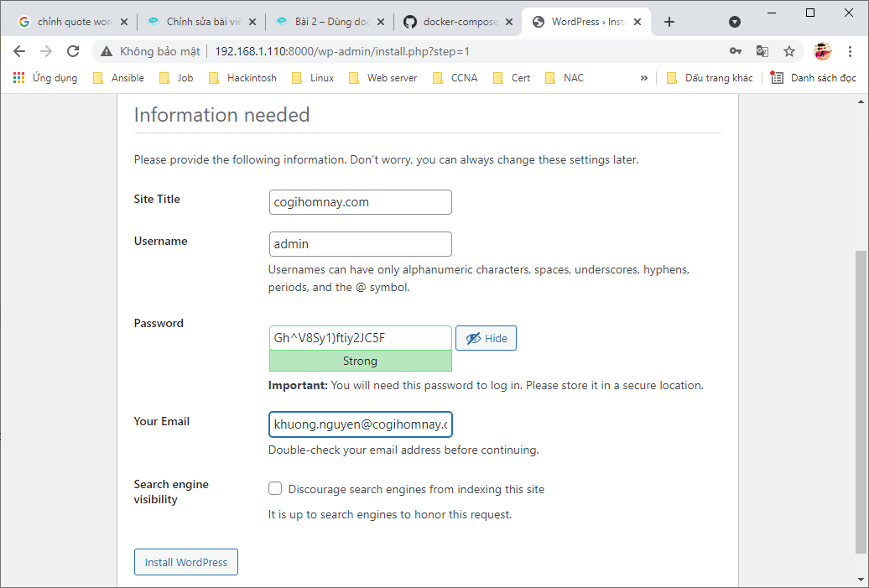Viewport: 869px width, 588px height.
Task: Open the Apps grid shortcut
Action: 18,78
